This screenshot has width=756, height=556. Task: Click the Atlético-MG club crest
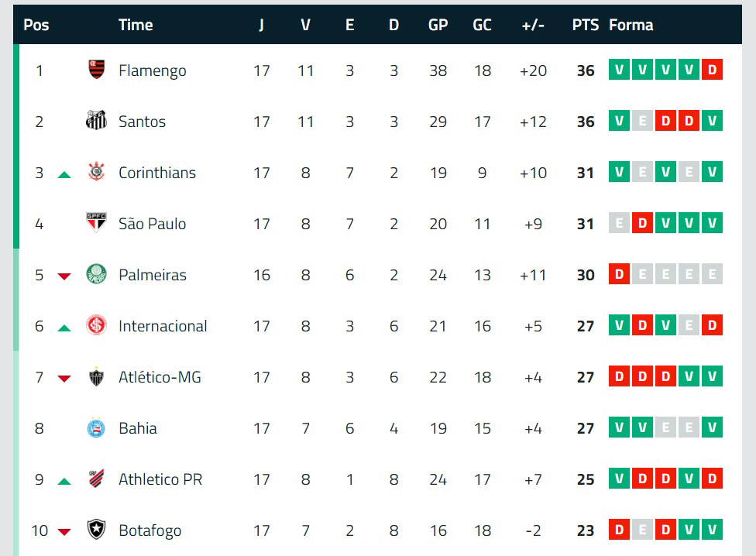click(x=96, y=376)
